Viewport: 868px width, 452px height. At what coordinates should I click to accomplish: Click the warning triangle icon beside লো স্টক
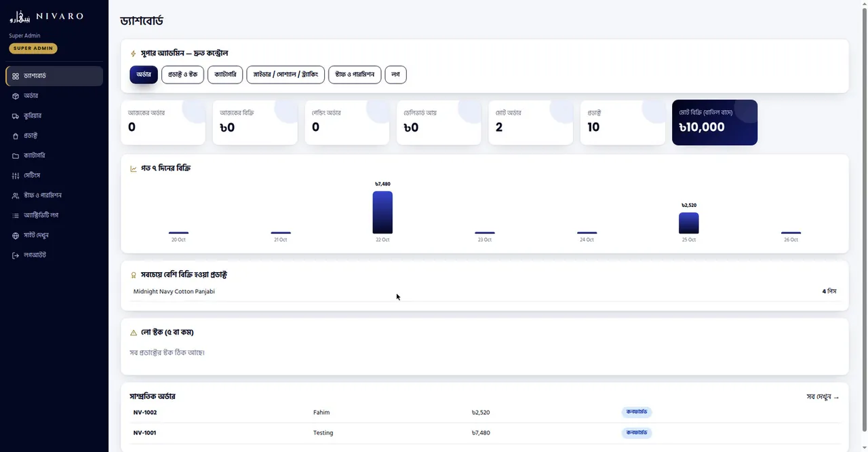(134, 333)
